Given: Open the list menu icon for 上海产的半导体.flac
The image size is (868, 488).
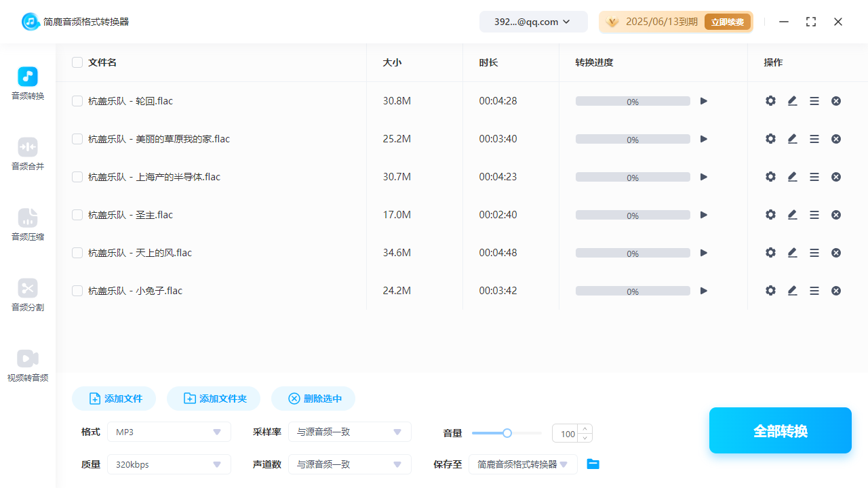Looking at the screenshot, I should (814, 177).
